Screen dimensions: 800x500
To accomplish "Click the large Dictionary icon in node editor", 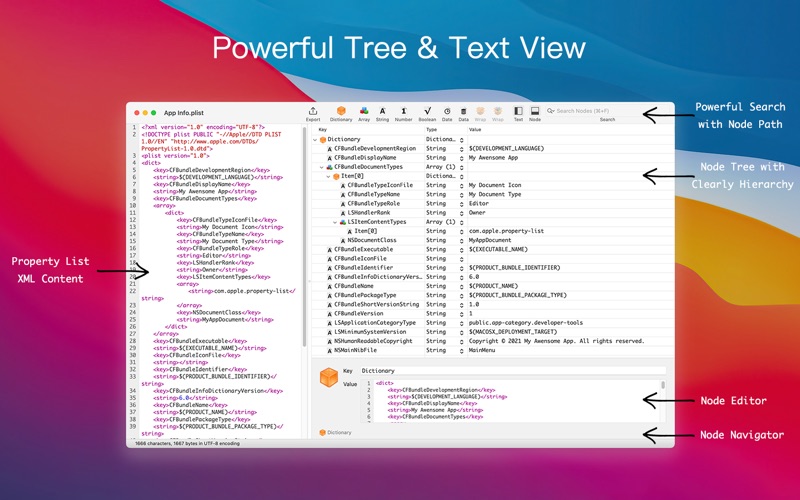I will [x=329, y=378].
